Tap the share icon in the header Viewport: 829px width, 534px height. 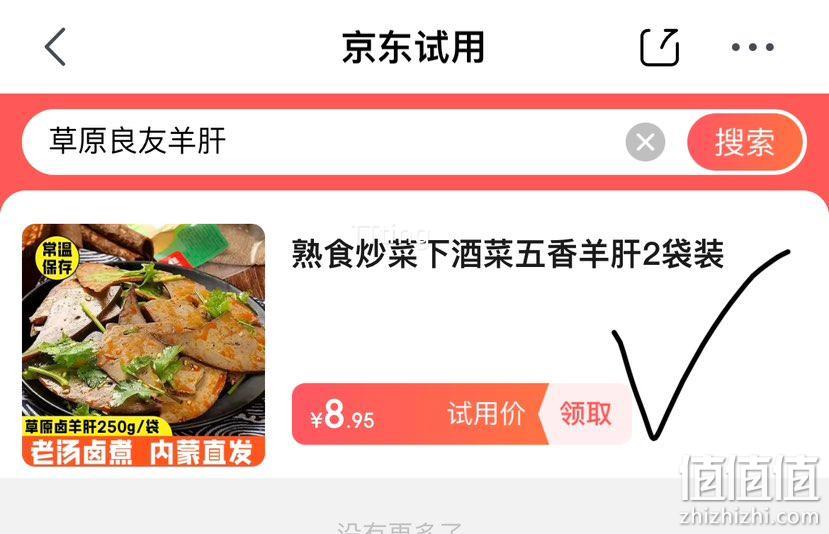tap(659, 47)
